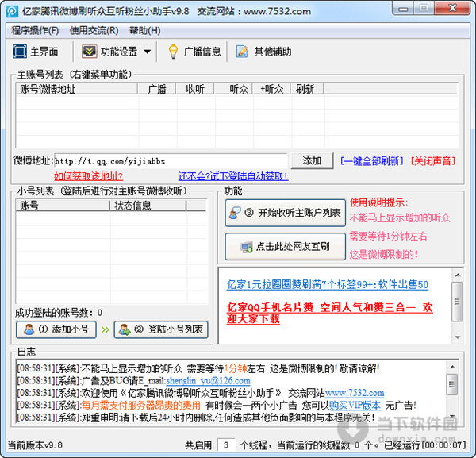Click the chat person icon on 开始收听 button
This screenshot has width=476, height=458.
pyautogui.click(x=235, y=213)
